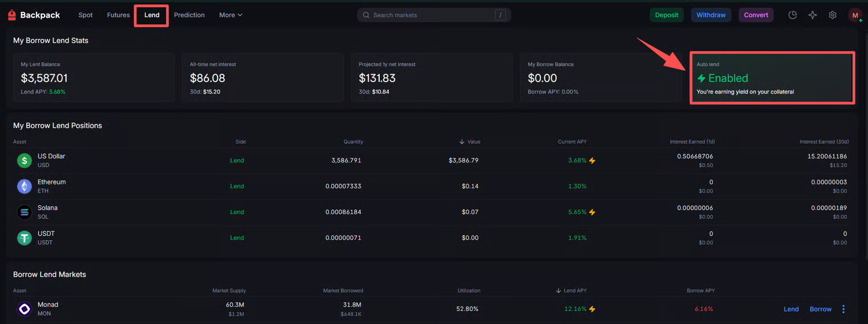
Task: Click the US Dollar asset icon
Action: 25,161
